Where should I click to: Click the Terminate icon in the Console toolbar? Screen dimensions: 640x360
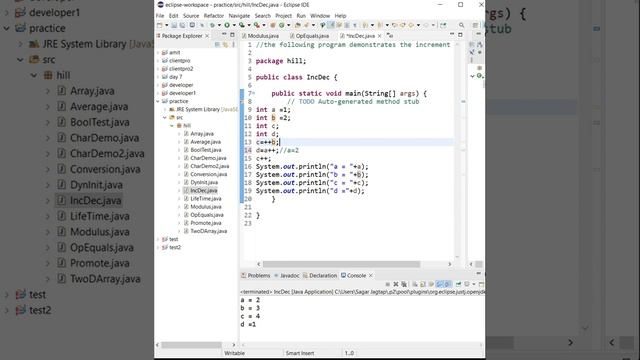tap(387, 284)
